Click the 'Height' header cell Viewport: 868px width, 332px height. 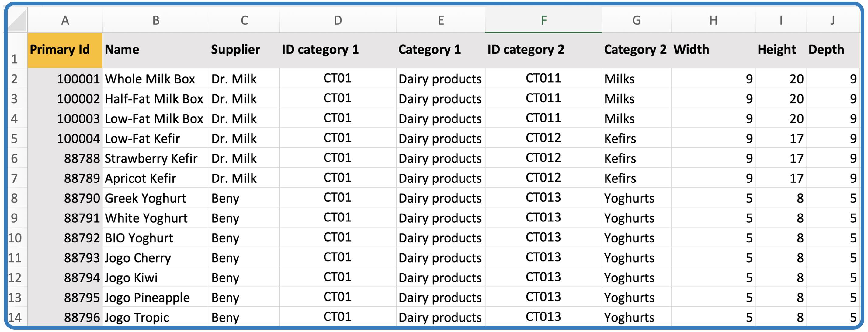(x=781, y=50)
